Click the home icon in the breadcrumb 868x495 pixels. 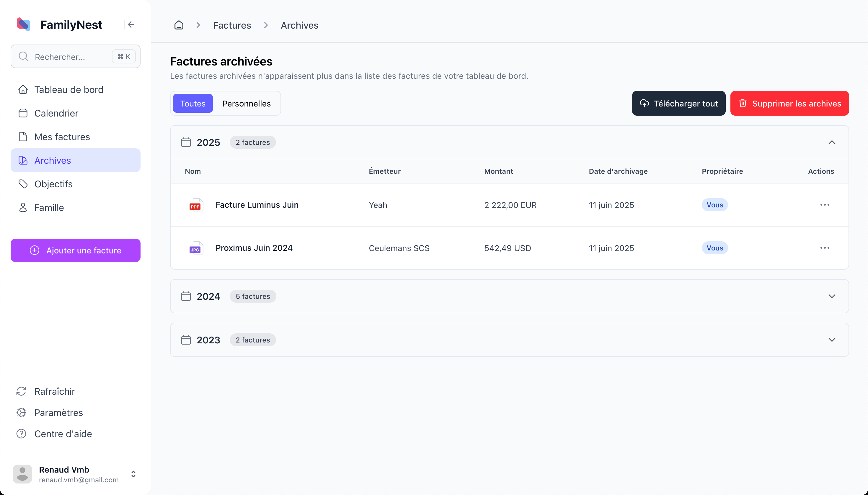click(x=179, y=25)
